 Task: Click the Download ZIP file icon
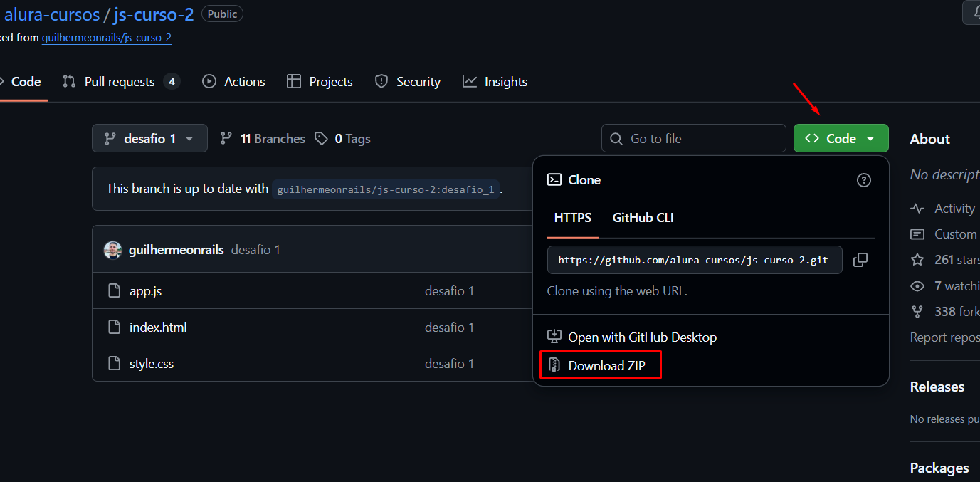tap(554, 366)
